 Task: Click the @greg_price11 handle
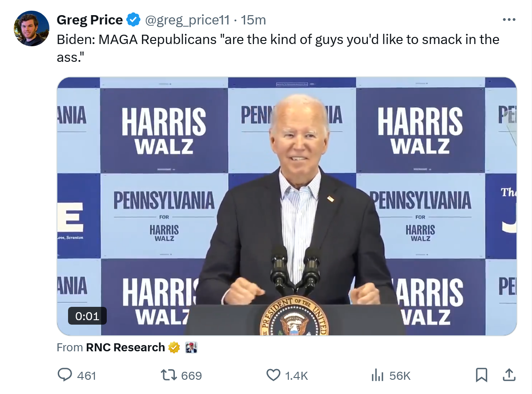(187, 20)
